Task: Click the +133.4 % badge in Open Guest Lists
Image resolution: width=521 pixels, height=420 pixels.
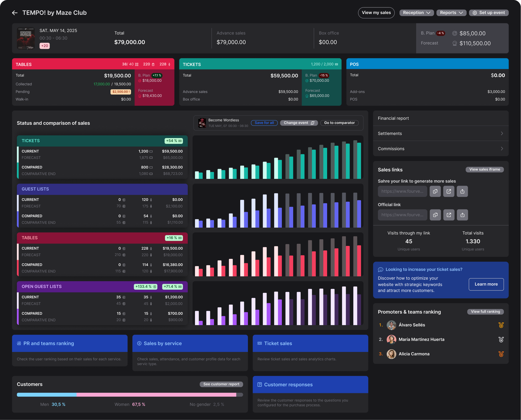Action: 145,287
